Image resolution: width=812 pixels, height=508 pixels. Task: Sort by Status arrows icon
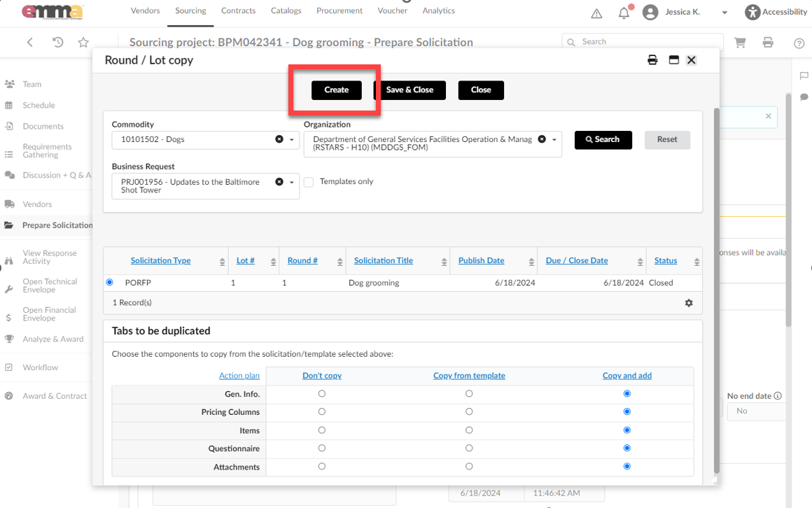coord(696,262)
